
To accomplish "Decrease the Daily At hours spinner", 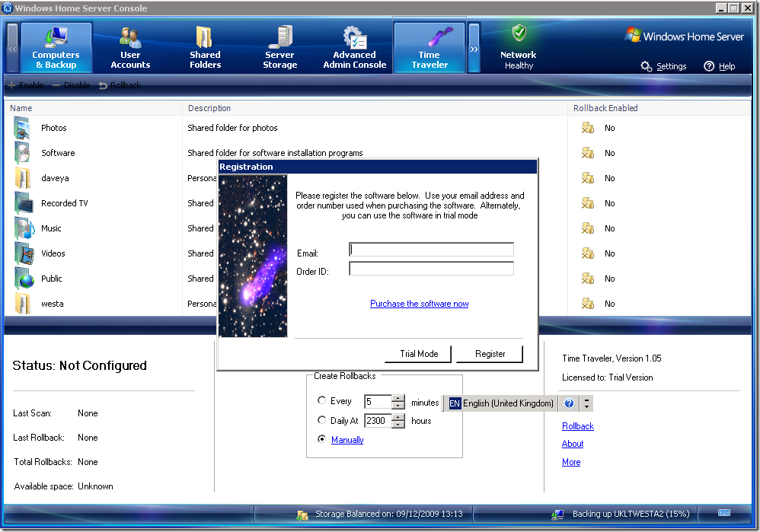I will pyautogui.click(x=398, y=425).
